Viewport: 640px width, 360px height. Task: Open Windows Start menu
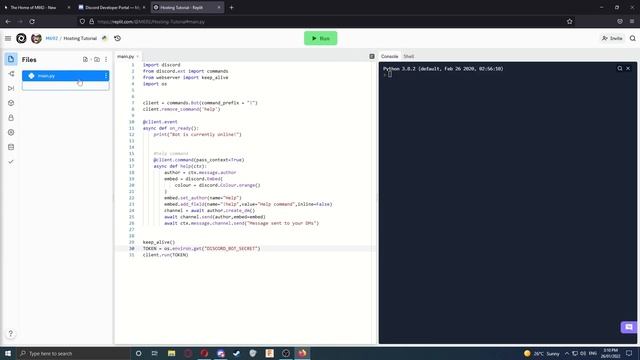(8, 353)
